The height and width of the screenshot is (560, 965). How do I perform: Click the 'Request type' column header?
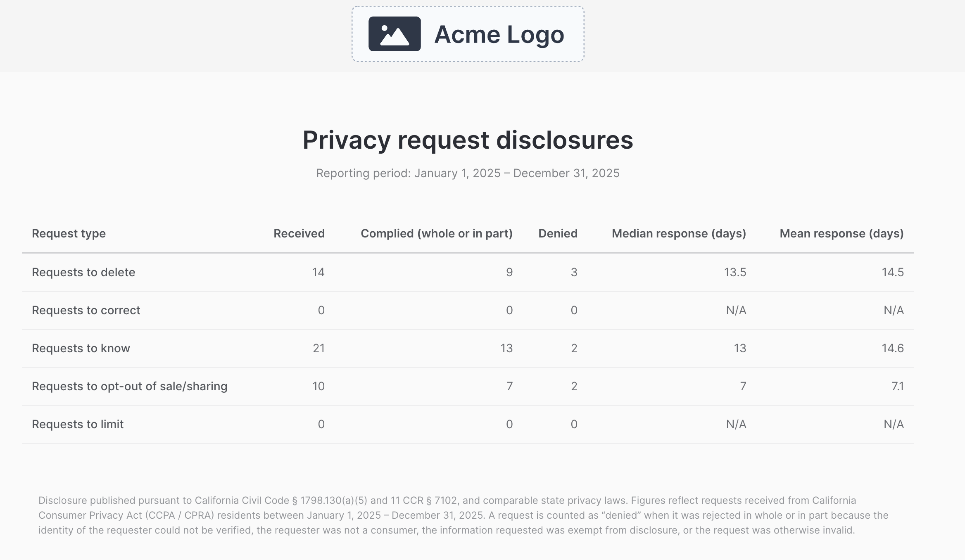point(69,233)
